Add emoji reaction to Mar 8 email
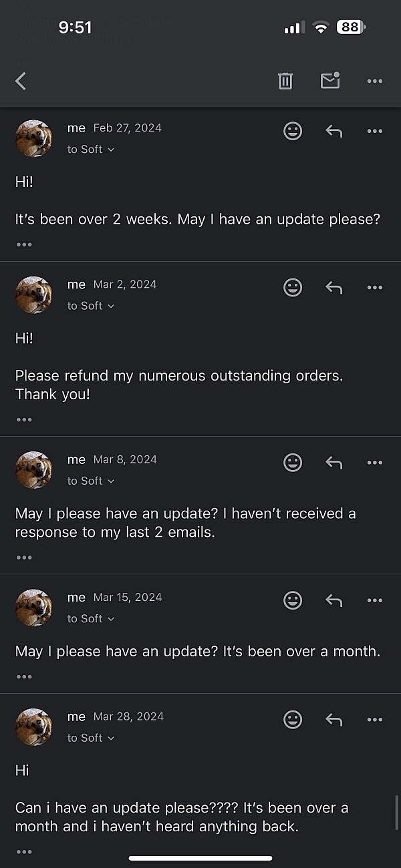This screenshot has width=401, height=868. [293, 463]
